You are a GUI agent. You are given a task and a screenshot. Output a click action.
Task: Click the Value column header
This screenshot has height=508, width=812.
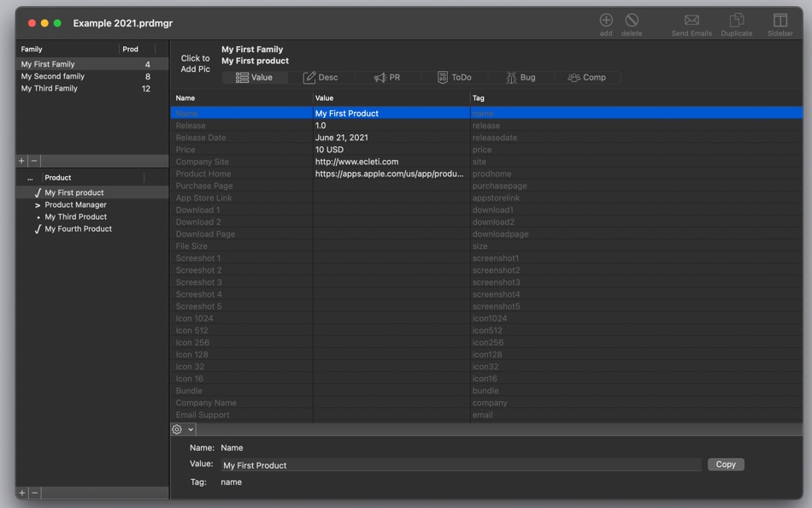[391, 98]
